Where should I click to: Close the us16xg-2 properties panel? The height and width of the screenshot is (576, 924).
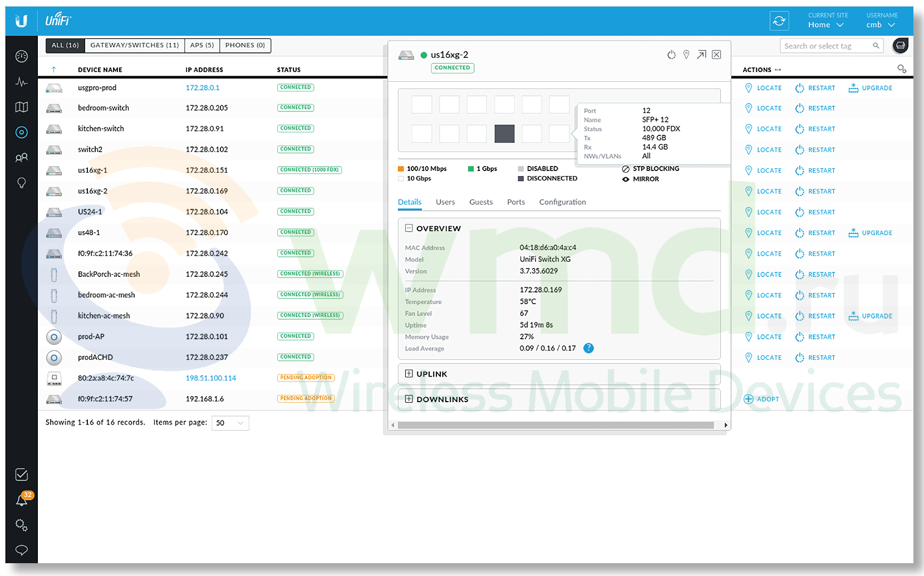coord(716,55)
